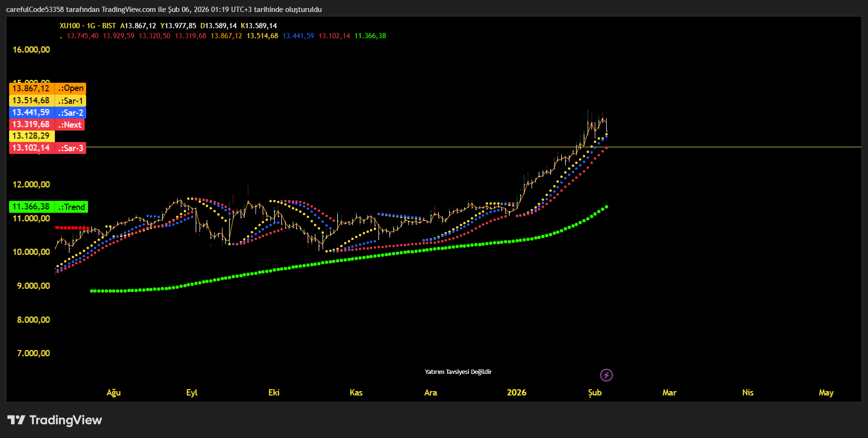868x438 pixels.
Task: Select the orange .:Open price label
Action: click(71, 88)
